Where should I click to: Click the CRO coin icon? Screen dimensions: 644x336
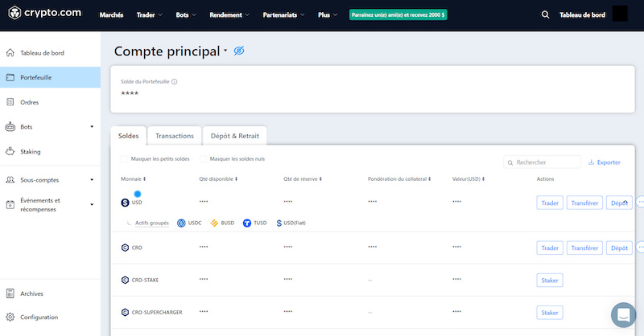[x=126, y=248]
